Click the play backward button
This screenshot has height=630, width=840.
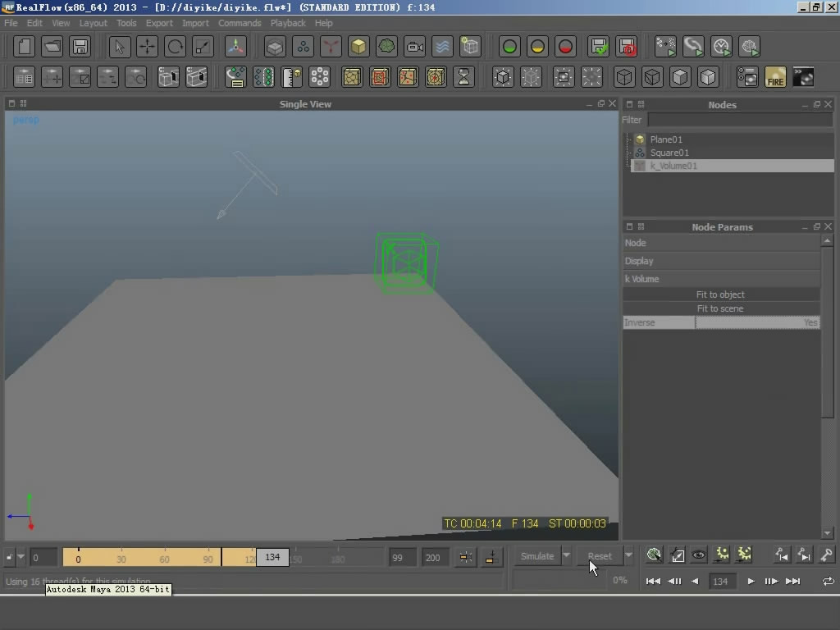[x=695, y=582]
